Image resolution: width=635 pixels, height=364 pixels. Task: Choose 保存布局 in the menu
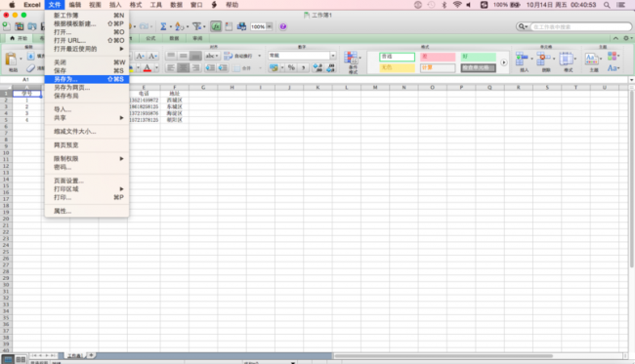point(87,96)
